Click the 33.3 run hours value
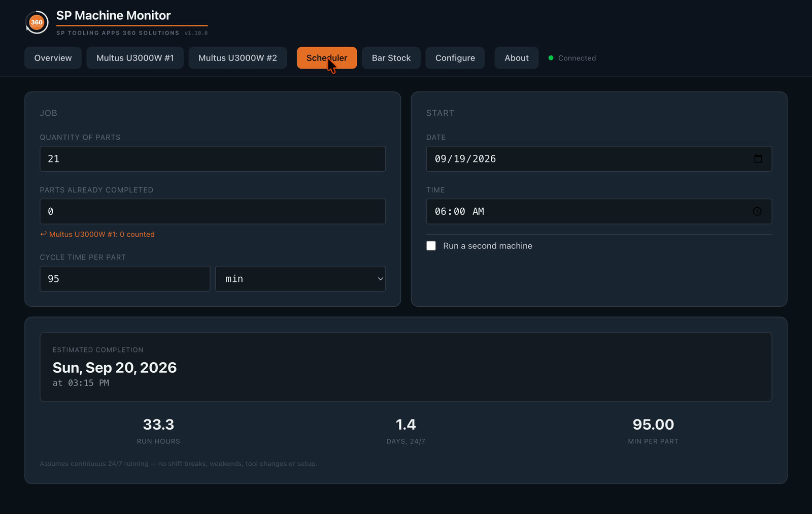Image resolution: width=812 pixels, height=514 pixels. point(158,425)
